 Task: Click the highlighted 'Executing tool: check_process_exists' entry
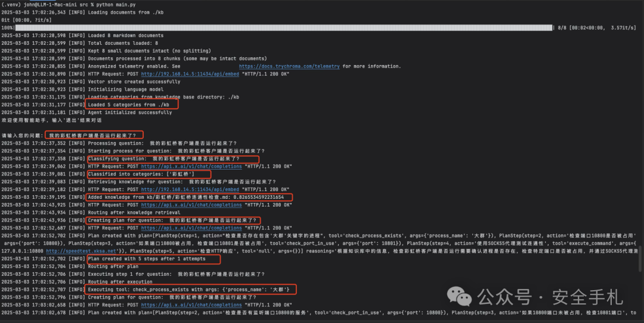pos(191,290)
